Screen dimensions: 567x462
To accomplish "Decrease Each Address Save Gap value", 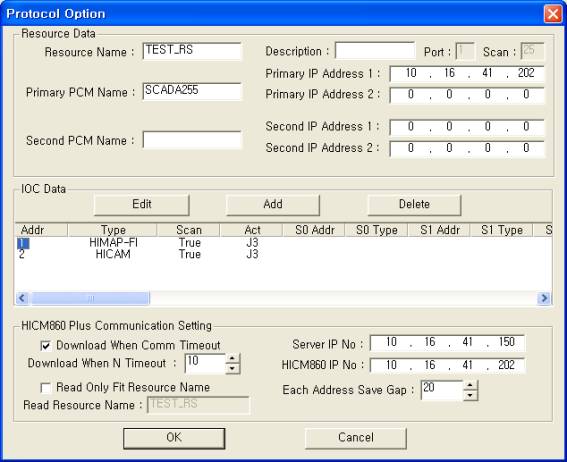I will [x=470, y=395].
